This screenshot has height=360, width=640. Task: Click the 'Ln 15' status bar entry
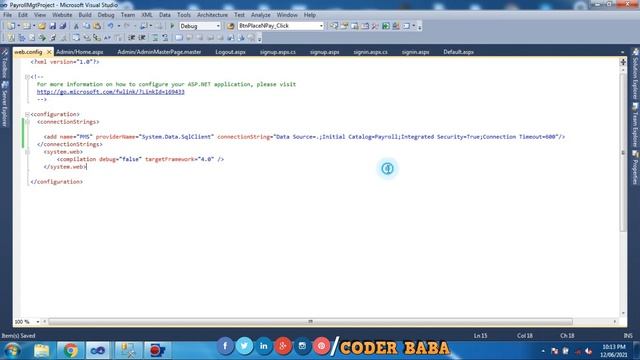pos(480,336)
